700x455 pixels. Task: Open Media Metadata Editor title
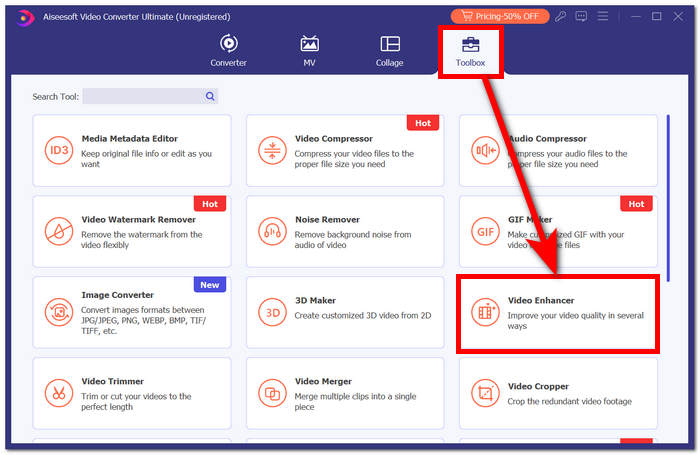point(129,138)
